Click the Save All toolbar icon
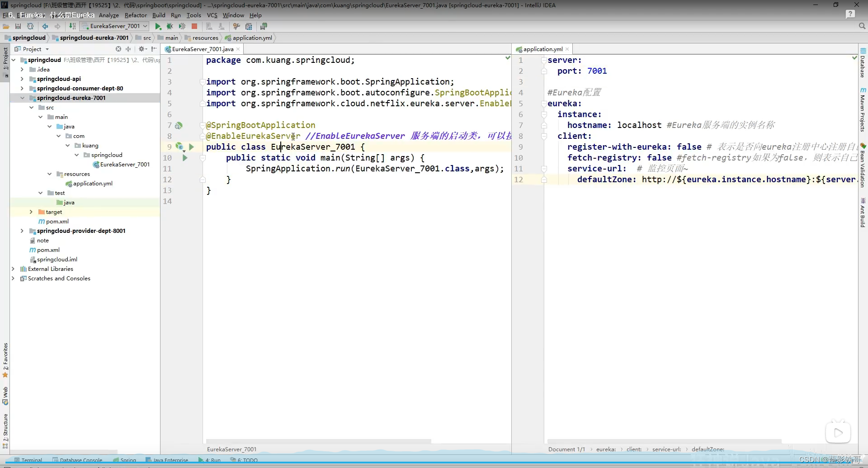This screenshot has width=868, height=468. (x=18, y=26)
